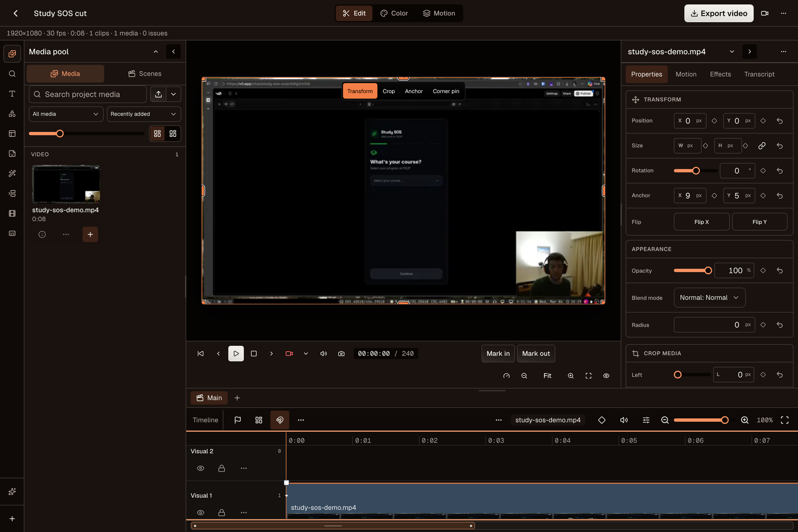
Task: Enter fullscreen preview with the expand icon
Action: coord(589,376)
